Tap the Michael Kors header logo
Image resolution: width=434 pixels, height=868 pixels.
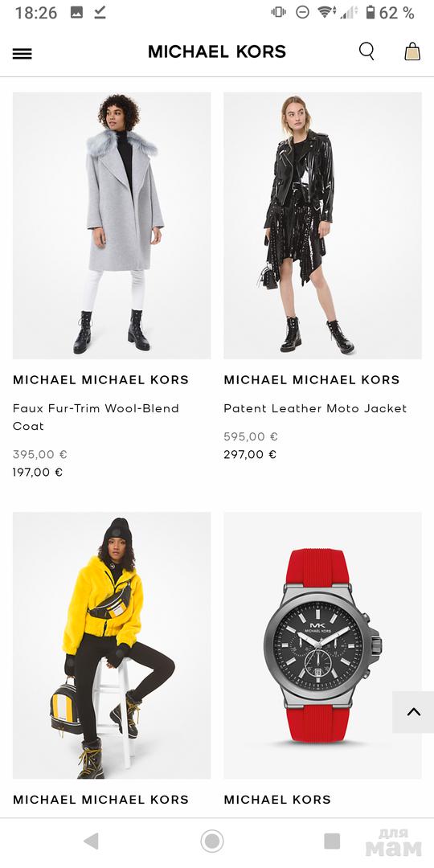pyautogui.click(x=217, y=52)
